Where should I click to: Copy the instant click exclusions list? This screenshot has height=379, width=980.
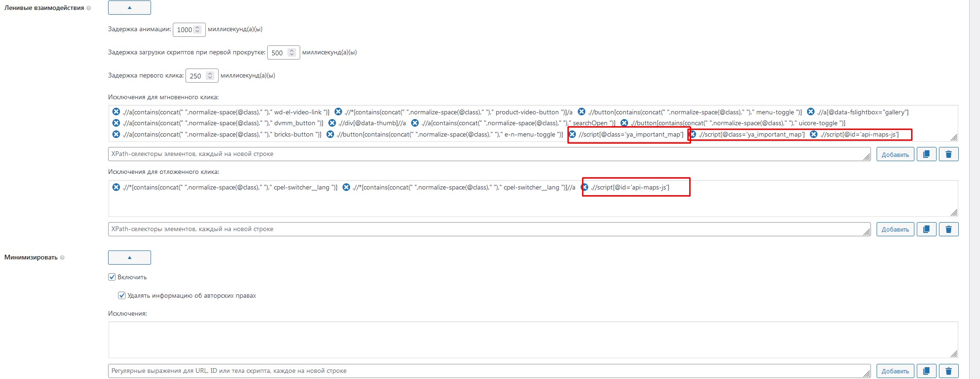click(926, 155)
